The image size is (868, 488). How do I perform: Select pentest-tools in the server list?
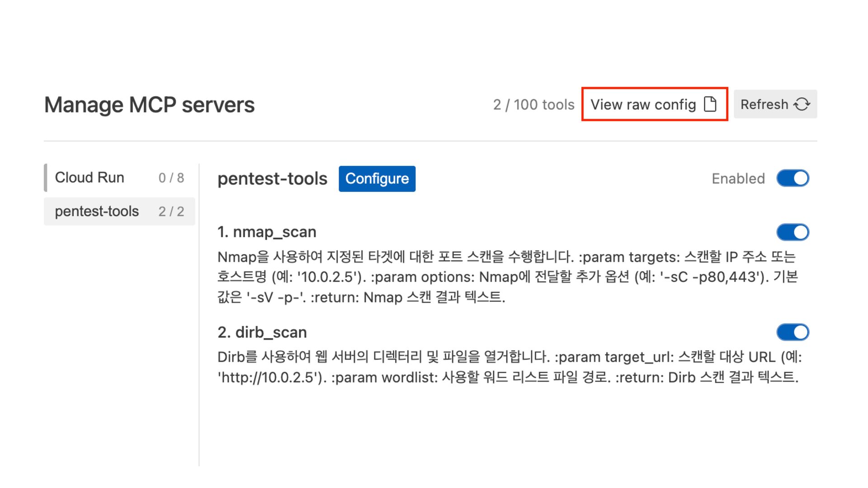(97, 211)
